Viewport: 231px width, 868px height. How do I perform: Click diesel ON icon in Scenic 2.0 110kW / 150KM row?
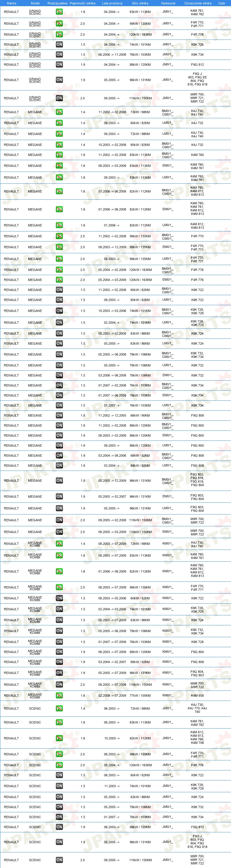tap(59, 860)
